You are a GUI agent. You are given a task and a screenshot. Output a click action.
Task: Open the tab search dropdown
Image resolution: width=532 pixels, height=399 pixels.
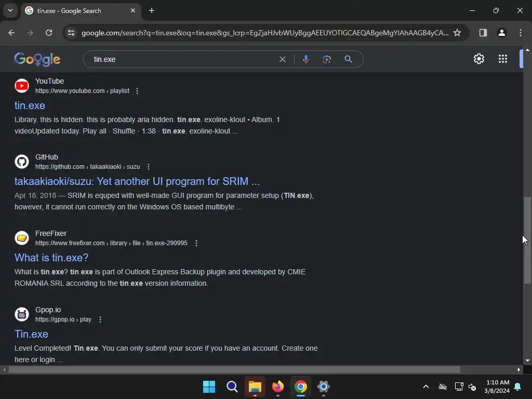point(10,10)
